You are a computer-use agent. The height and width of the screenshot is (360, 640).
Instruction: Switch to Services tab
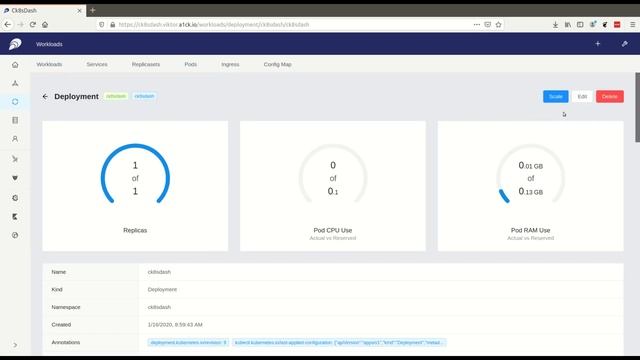point(97,64)
